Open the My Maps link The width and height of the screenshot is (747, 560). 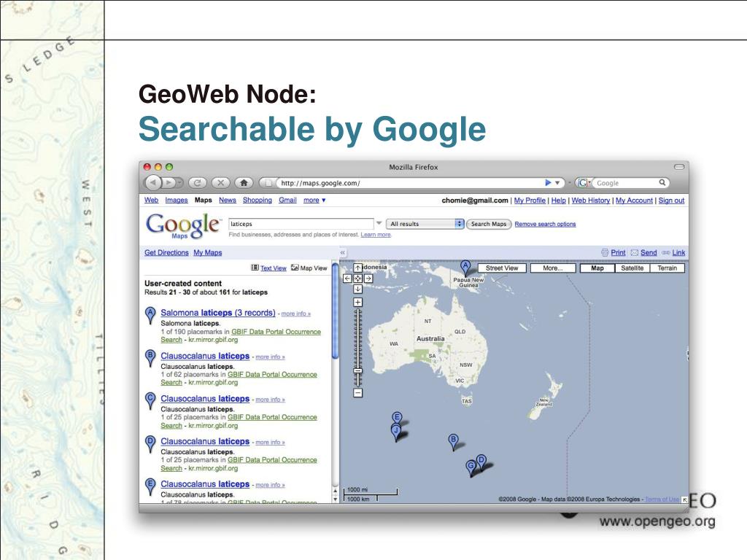click(x=208, y=252)
